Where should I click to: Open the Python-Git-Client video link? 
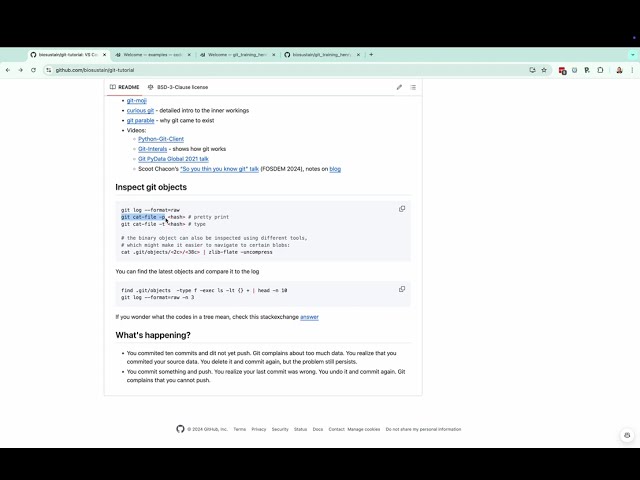point(161,139)
